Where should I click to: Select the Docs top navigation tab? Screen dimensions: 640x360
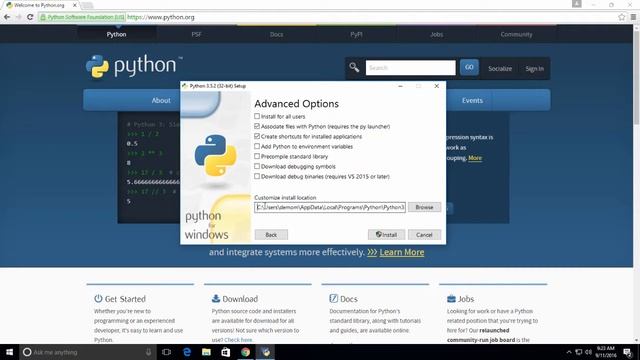[x=276, y=34]
